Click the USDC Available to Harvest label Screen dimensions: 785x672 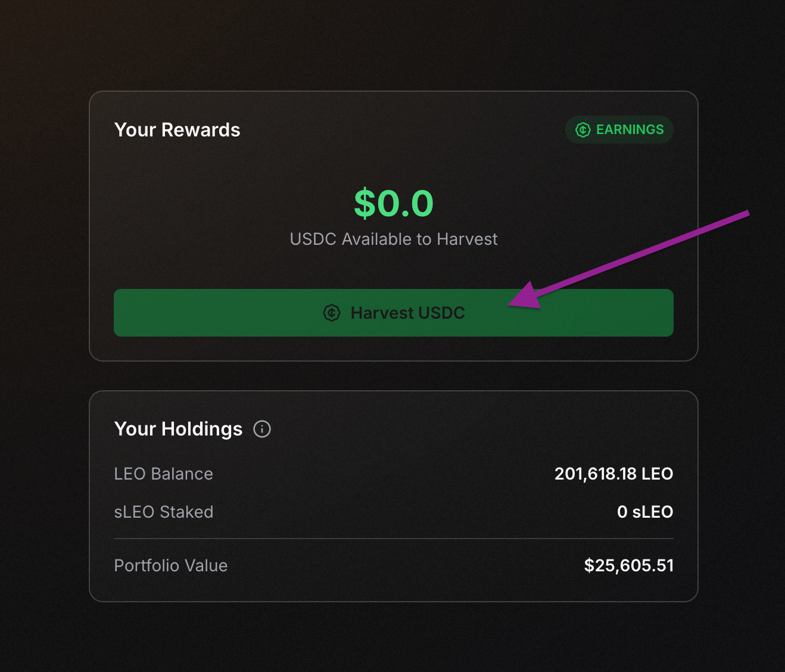pos(393,239)
